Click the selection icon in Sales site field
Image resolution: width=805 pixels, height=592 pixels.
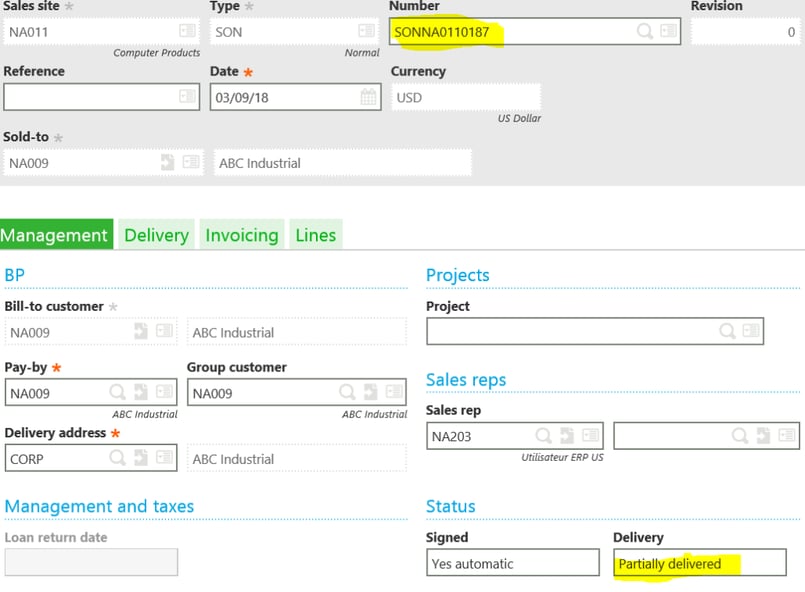[188, 31]
